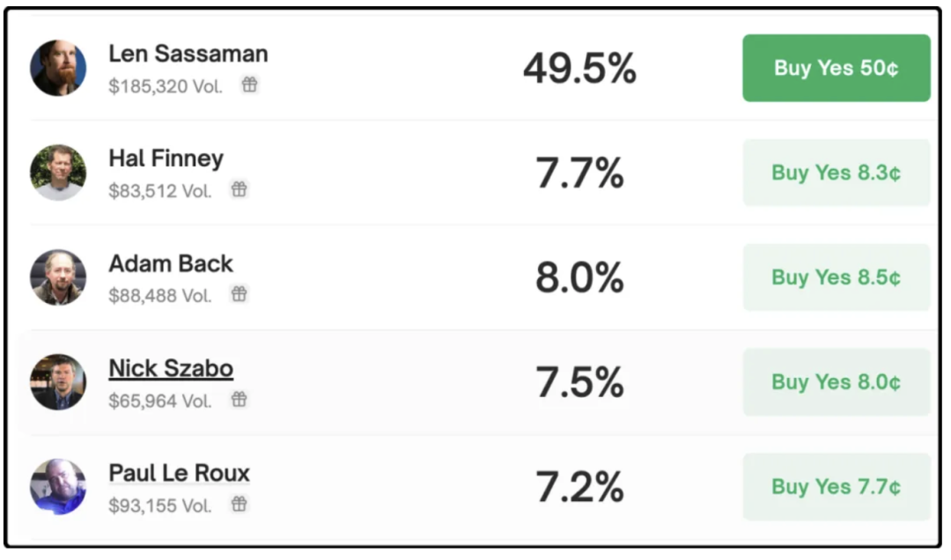
Task: Open Paul Le Roux outcome title
Action: 179,473
